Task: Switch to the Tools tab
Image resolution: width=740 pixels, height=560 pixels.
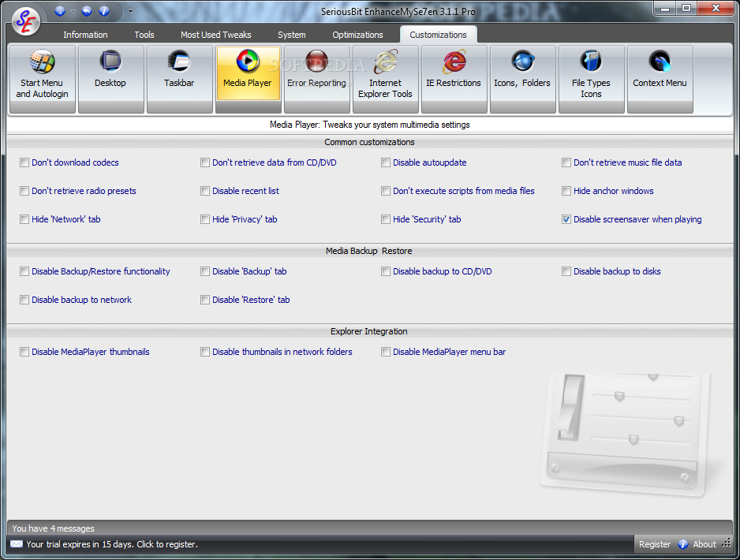Action: [144, 35]
